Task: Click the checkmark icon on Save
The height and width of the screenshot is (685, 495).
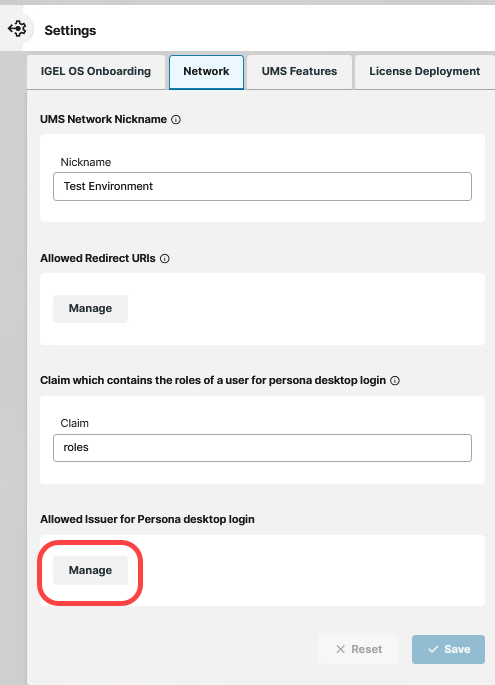Action: pos(433,649)
